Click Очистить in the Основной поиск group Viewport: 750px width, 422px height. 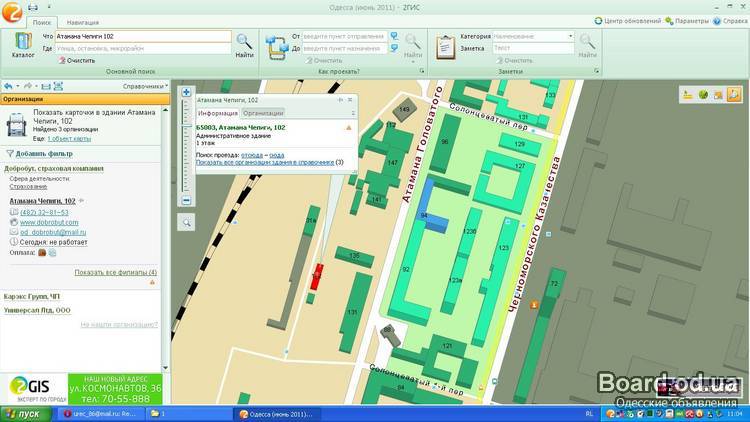click(77, 61)
